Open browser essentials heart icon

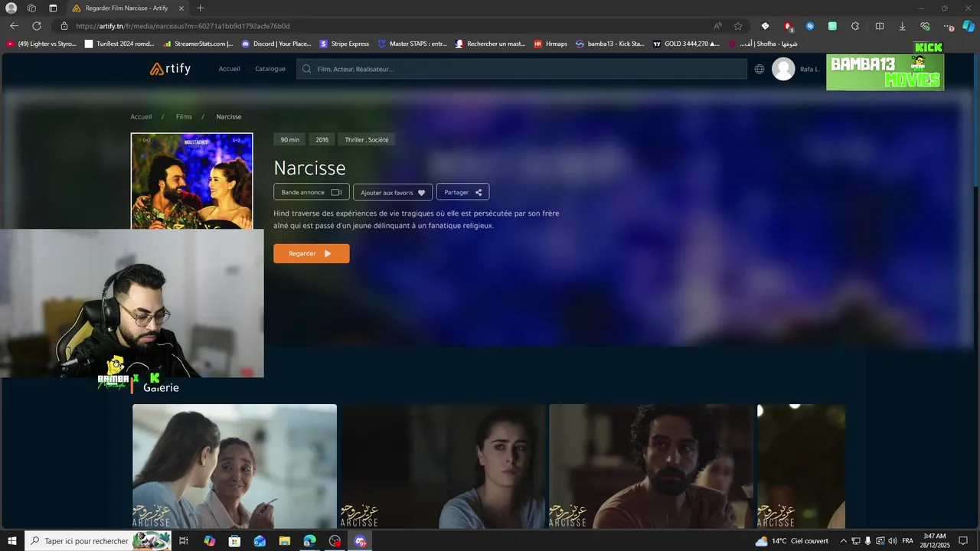pyautogui.click(x=925, y=26)
